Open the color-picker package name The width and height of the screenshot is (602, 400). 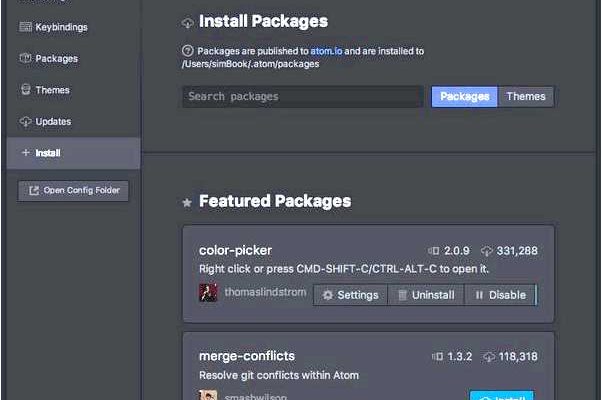coord(235,250)
